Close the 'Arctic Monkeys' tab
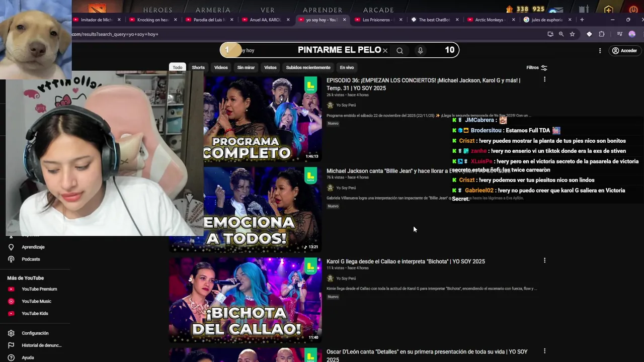The width and height of the screenshot is (644, 362). click(x=514, y=20)
